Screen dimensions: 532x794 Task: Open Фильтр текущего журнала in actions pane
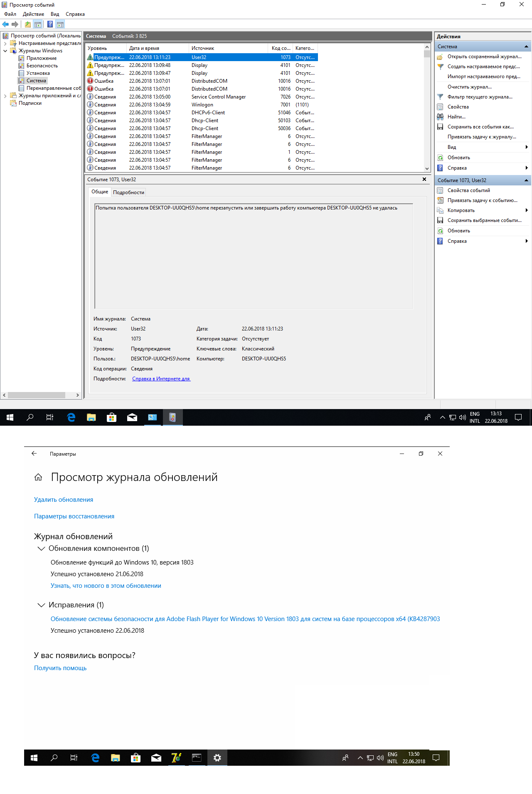pyautogui.click(x=480, y=97)
